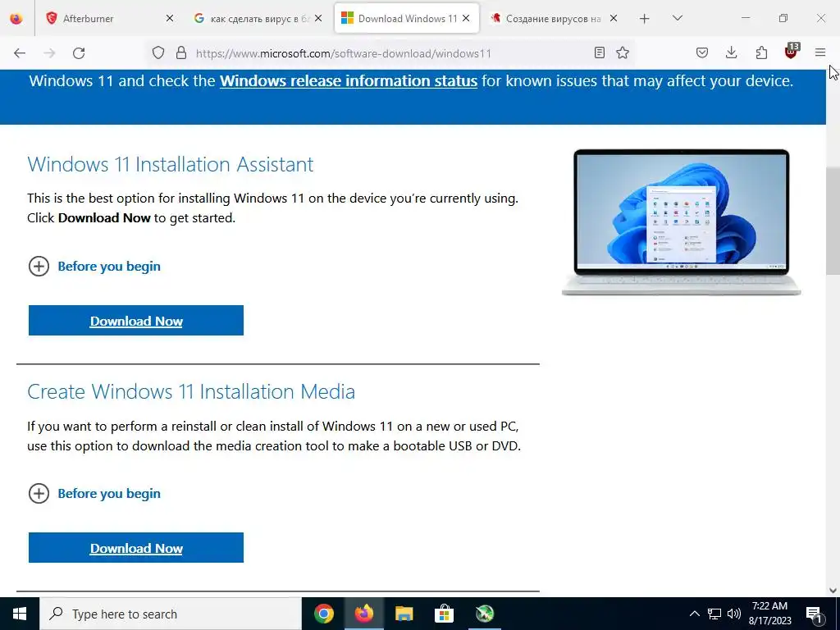Open the taskbar clock and date
Viewport: 840px width, 630px height.
(769, 614)
